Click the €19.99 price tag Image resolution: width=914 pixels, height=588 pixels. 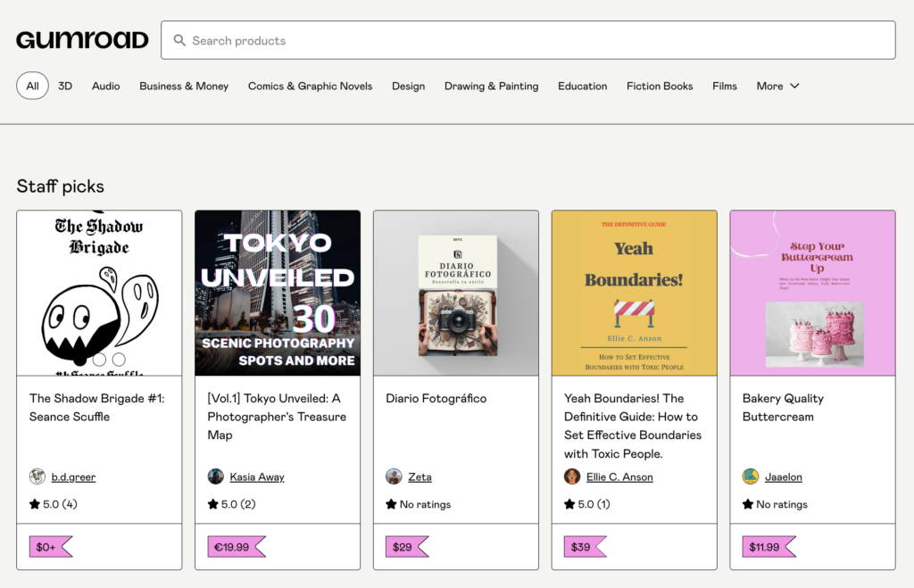[x=236, y=547]
